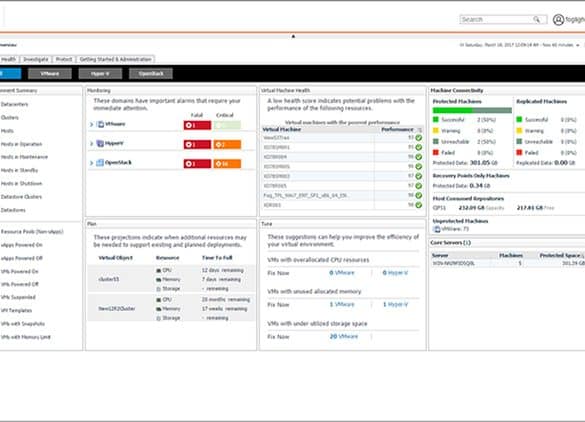The image size is (585, 422).
Task: Select VMs with Snapshots entry
Action: [x=23, y=324]
